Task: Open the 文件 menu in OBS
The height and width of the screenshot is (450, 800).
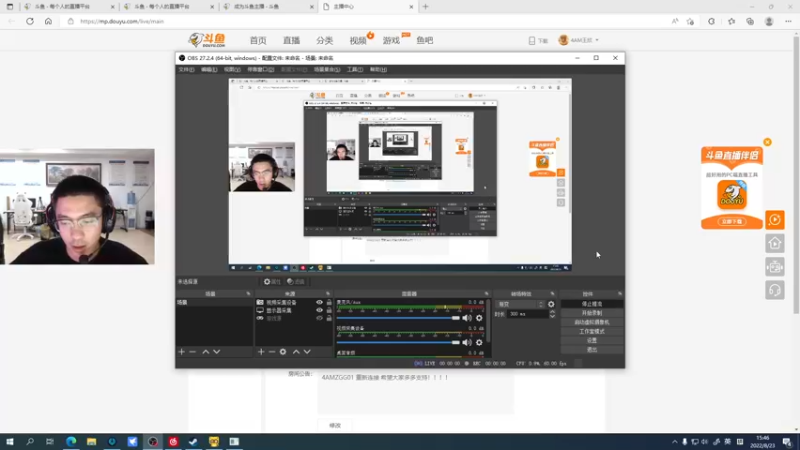Action: 186,69
